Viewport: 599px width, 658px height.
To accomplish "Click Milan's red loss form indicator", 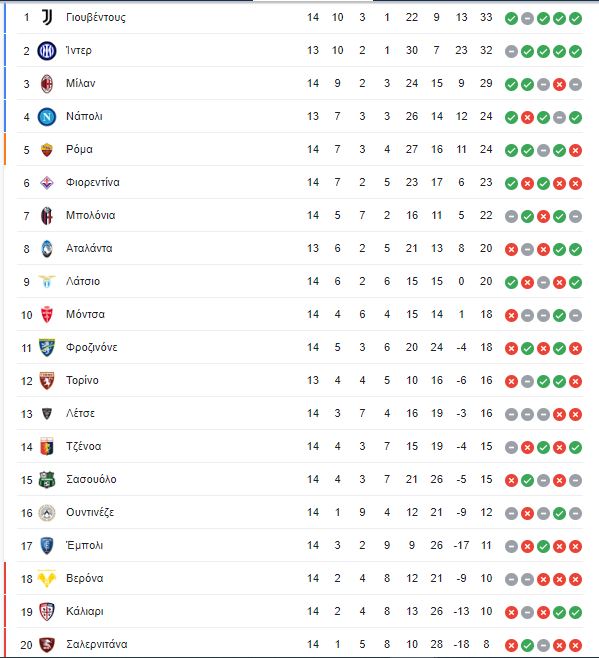I will click(x=559, y=84).
